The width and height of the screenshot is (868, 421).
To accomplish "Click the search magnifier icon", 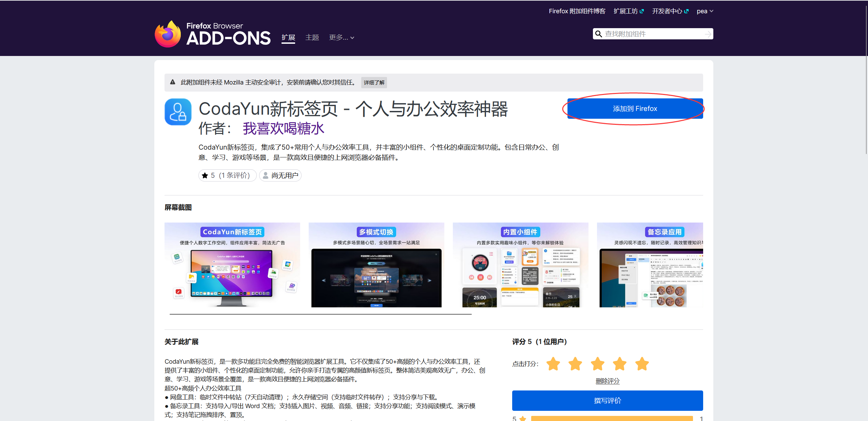I will click(599, 34).
